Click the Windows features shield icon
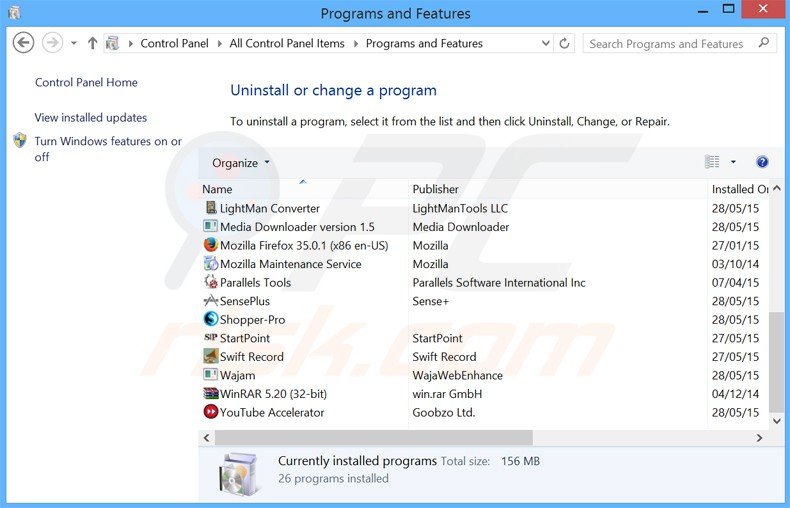 20,140
